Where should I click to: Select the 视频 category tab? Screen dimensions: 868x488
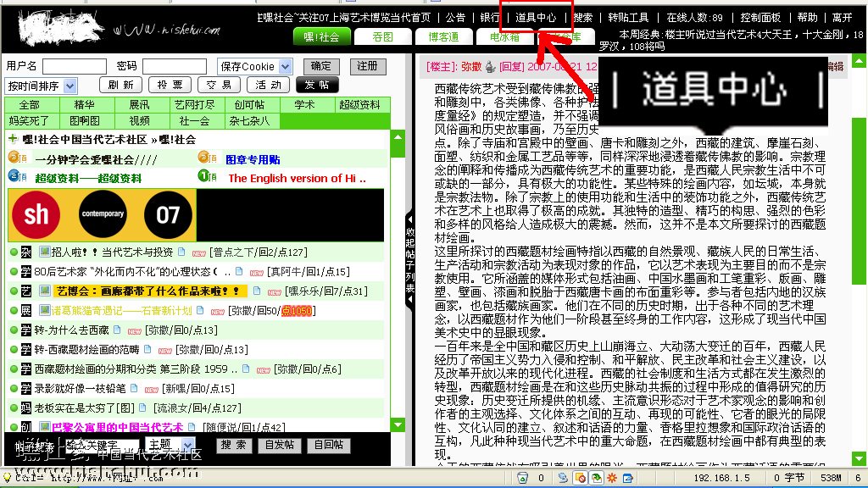[x=140, y=120]
